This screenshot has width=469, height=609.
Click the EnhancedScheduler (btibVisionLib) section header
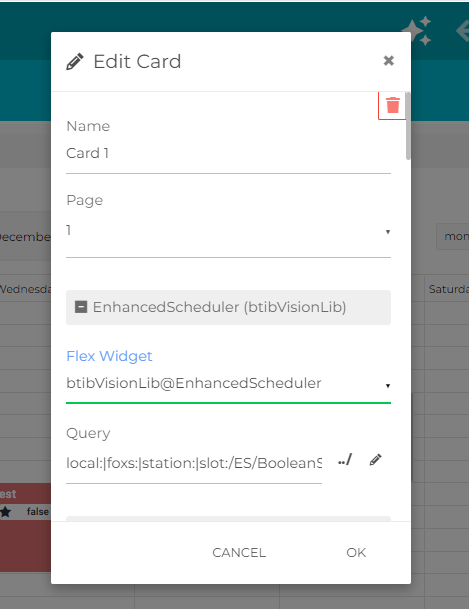[x=228, y=307]
